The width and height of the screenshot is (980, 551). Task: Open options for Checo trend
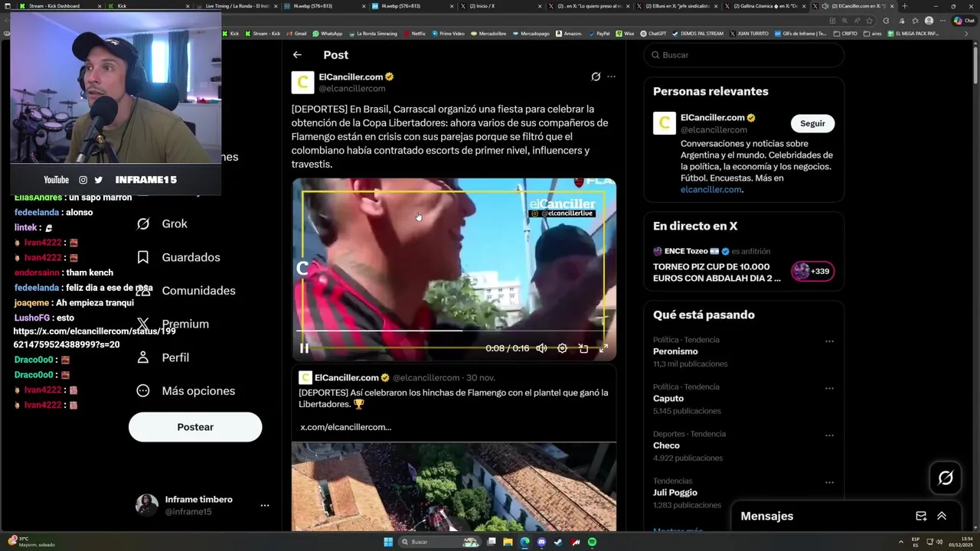[829, 435]
